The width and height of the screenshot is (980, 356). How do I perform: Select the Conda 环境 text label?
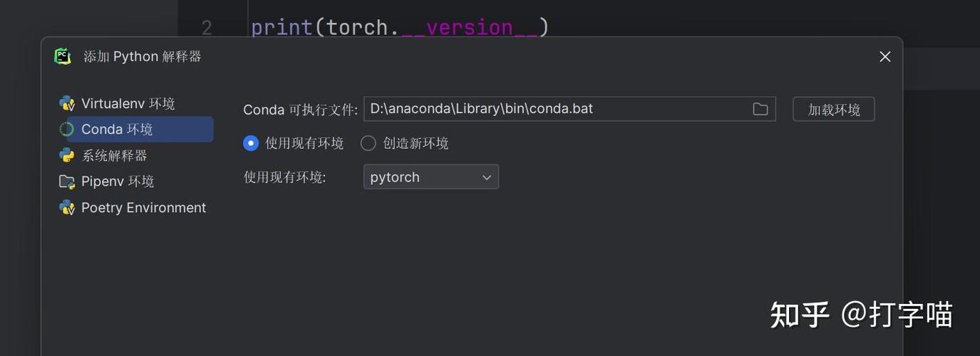(x=117, y=130)
